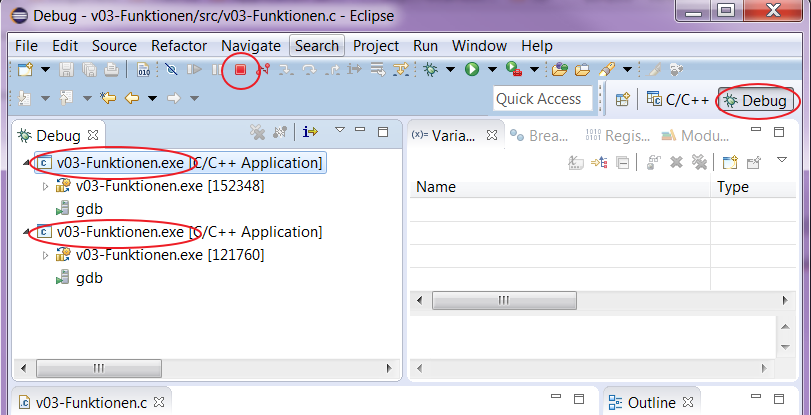811x415 pixels.
Task: Click the binary 010 build icon
Action: click(x=143, y=69)
